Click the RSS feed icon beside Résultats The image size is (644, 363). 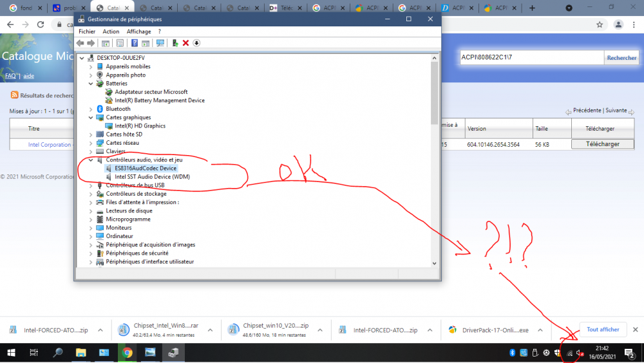(x=14, y=95)
